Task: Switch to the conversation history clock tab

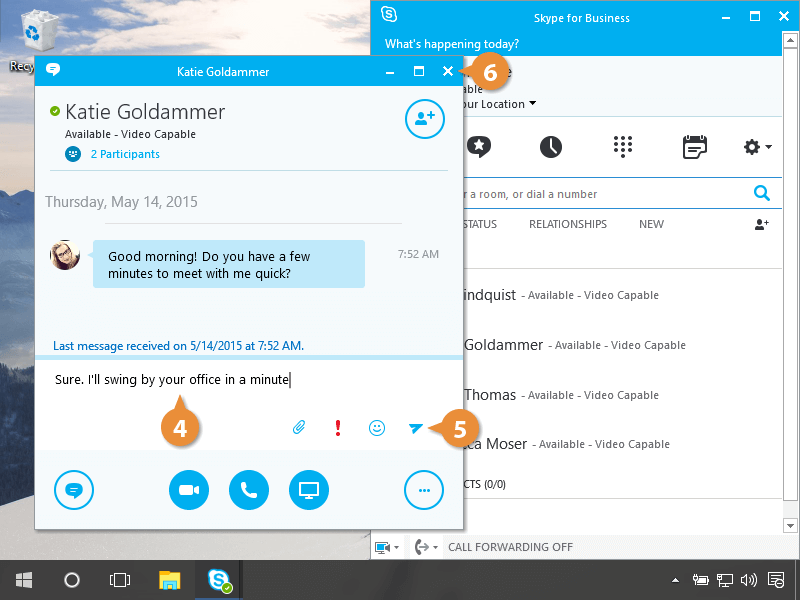Action: click(x=551, y=147)
